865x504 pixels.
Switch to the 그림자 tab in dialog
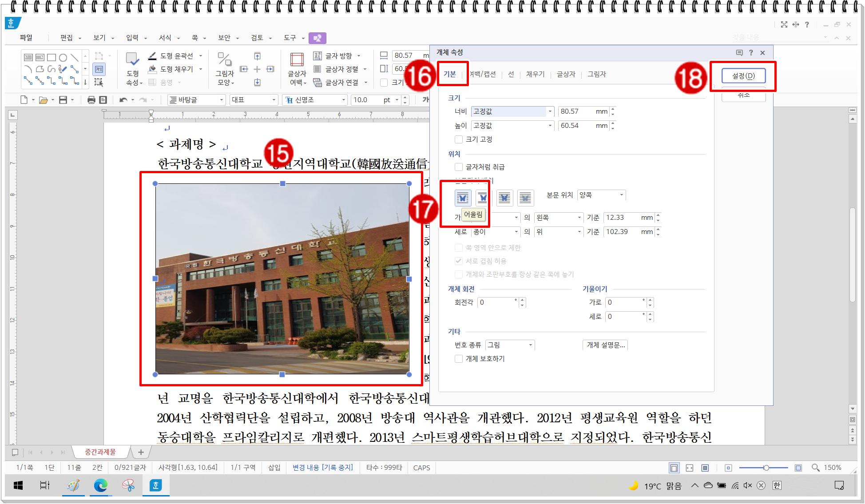pyautogui.click(x=597, y=75)
